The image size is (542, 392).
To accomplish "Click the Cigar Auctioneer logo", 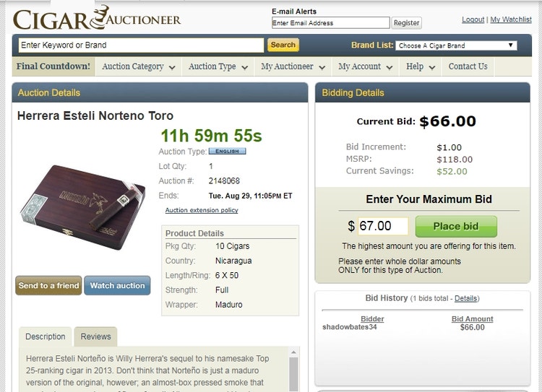I will [x=97, y=18].
